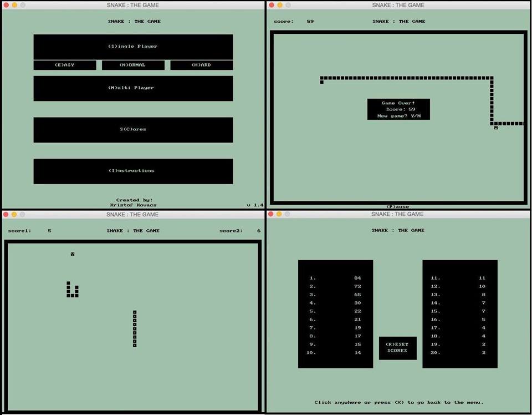
Task: Choose the (N)ORMAL difficulty option
Action: point(133,65)
